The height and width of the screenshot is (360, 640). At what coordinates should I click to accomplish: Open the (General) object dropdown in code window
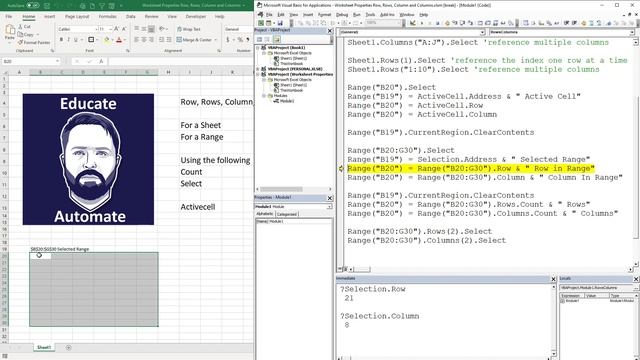[x=482, y=32]
